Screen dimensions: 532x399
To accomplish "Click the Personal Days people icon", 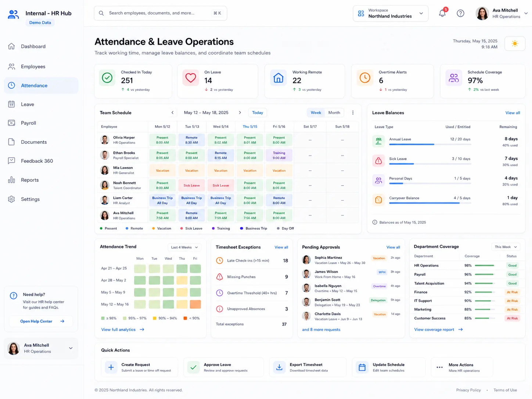I will [378, 180].
